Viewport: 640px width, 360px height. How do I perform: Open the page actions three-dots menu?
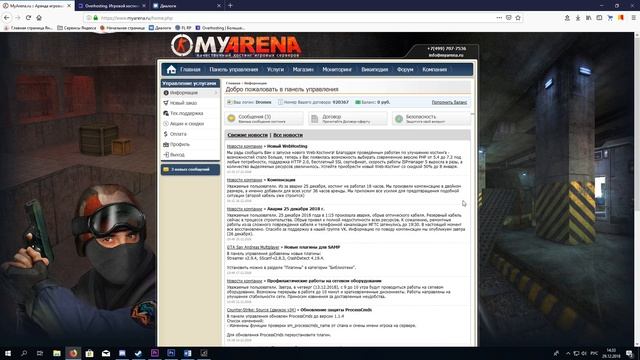[499, 18]
